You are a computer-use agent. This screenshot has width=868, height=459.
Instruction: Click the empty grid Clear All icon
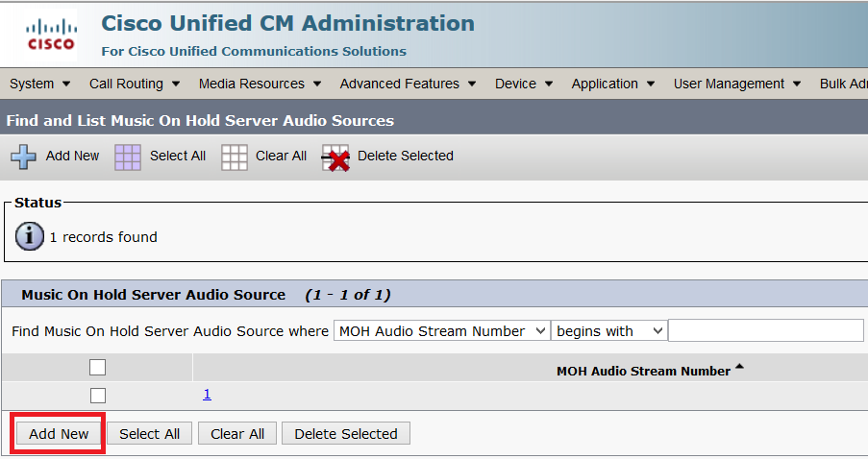235,157
